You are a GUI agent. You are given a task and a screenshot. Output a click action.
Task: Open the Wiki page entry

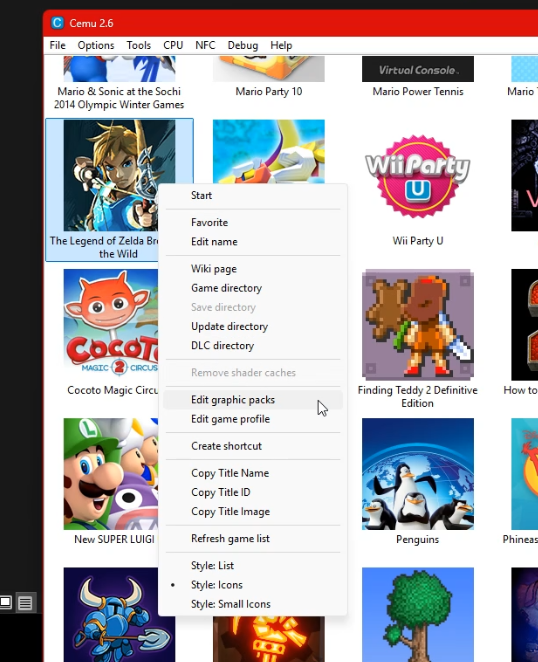253,269
